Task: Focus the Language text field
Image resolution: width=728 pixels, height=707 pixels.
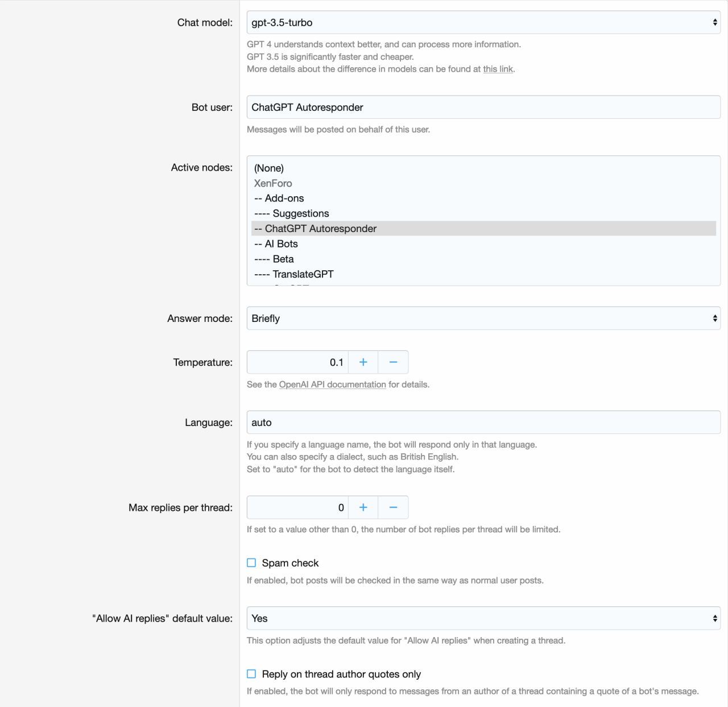Action: (483, 423)
